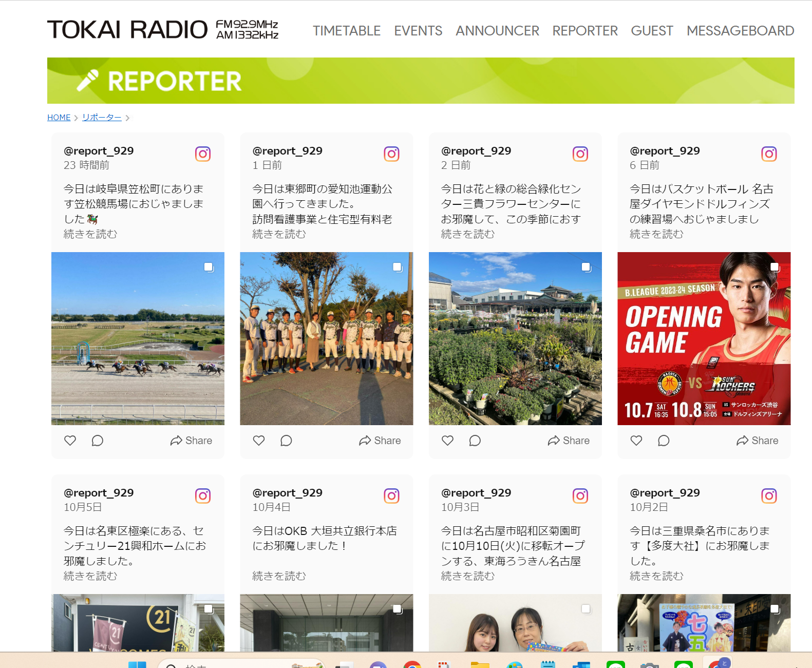Click Instagram icon on the 6 日前 post
Image resolution: width=812 pixels, height=668 pixels.
[769, 154]
